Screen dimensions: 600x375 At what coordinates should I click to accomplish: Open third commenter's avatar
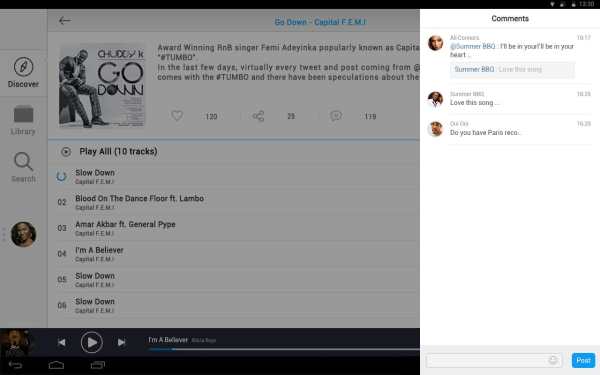tap(435, 129)
